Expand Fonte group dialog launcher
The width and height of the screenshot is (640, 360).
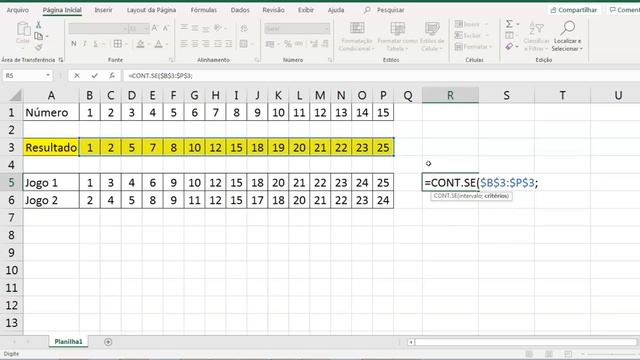coord(171,60)
